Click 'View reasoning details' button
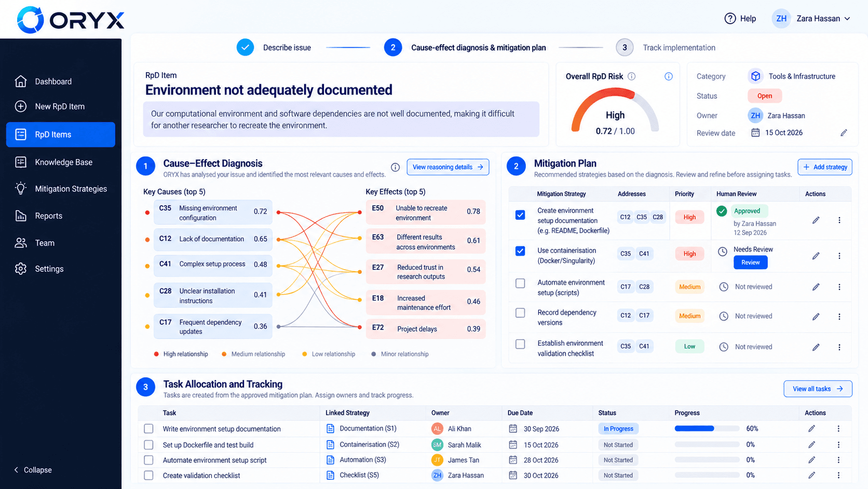868x489 pixels. pos(448,167)
